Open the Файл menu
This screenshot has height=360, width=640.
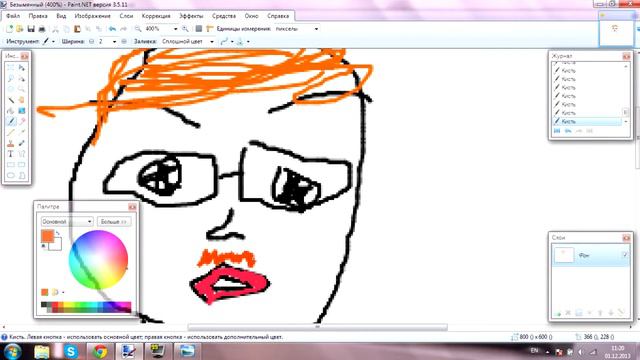point(13,16)
